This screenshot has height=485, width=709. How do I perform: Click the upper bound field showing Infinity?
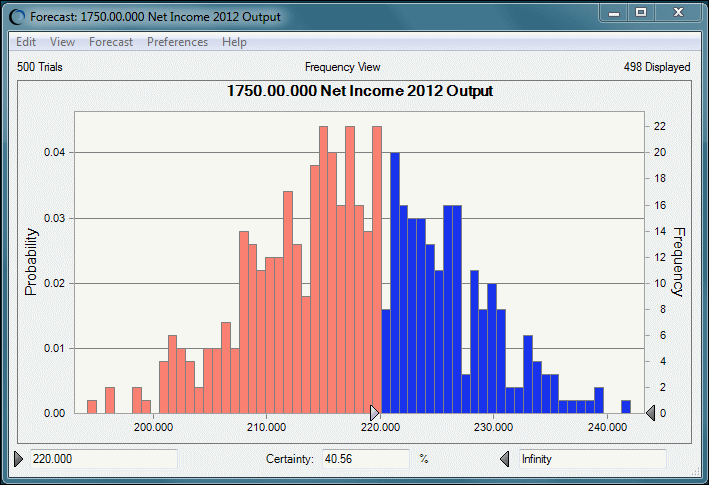point(593,459)
